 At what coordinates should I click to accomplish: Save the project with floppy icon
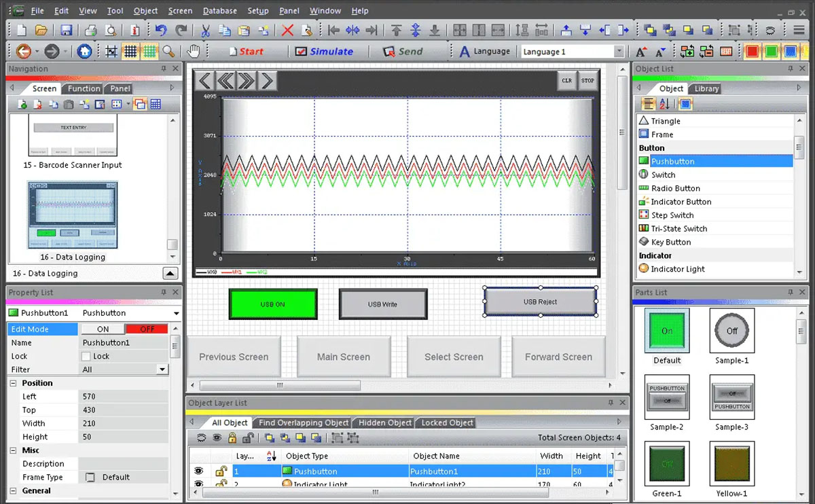(x=66, y=30)
